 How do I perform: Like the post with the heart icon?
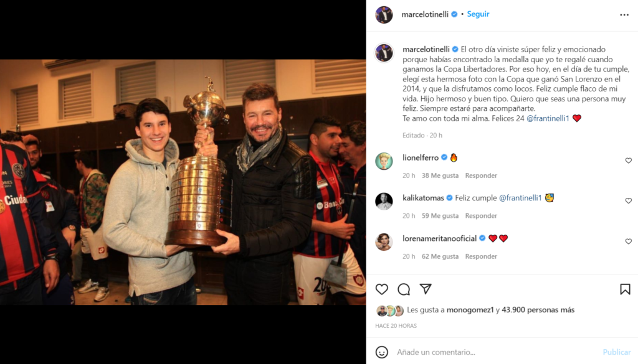(382, 289)
